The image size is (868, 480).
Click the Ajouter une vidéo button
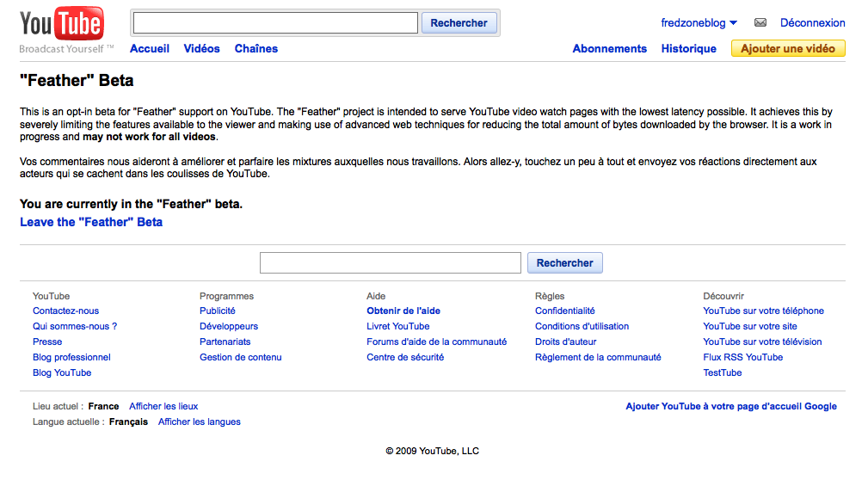pos(788,49)
